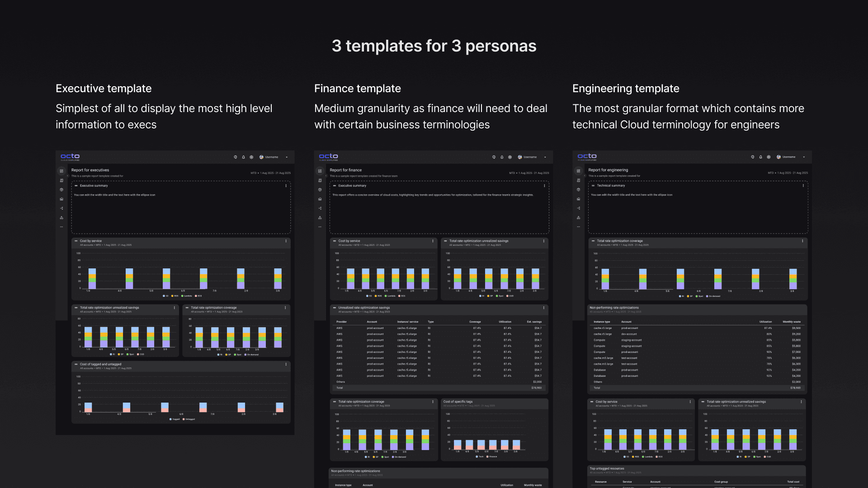Collapse Technical summary card in Engineering template

[593, 186]
